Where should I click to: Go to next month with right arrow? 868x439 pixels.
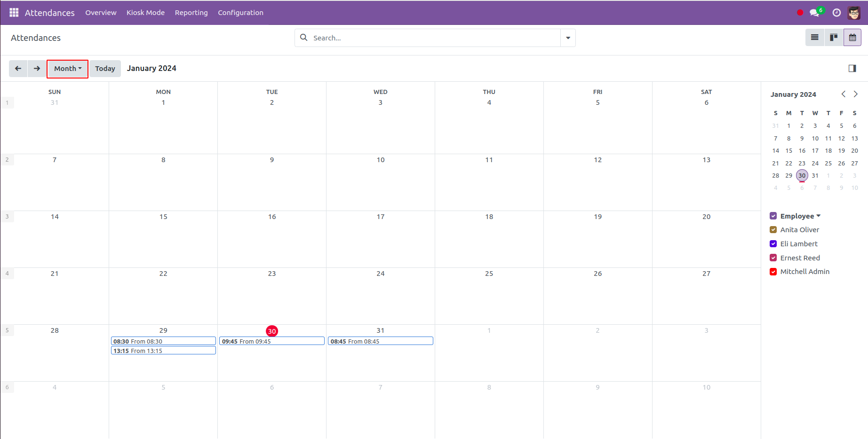pos(37,69)
